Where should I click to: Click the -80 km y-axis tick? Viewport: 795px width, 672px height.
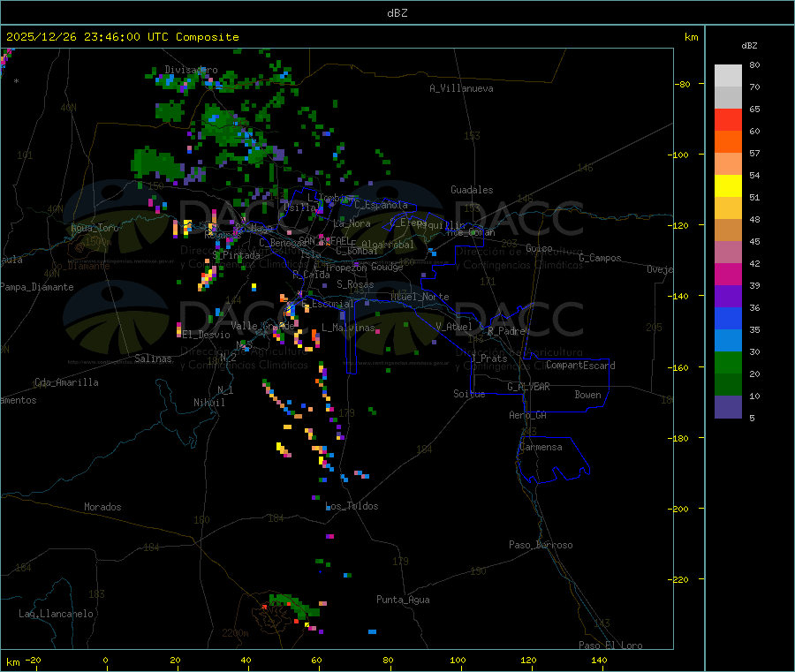(x=683, y=84)
